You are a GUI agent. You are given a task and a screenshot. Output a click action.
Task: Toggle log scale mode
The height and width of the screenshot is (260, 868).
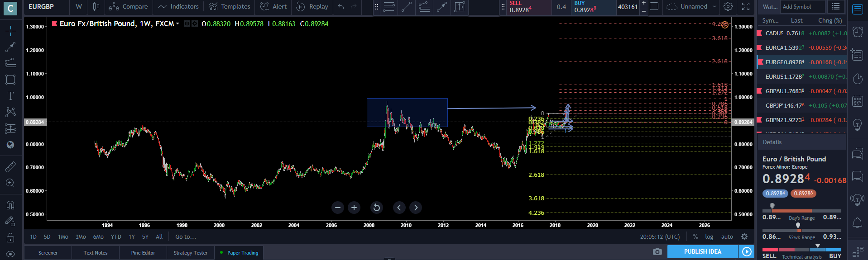point(709,236)
